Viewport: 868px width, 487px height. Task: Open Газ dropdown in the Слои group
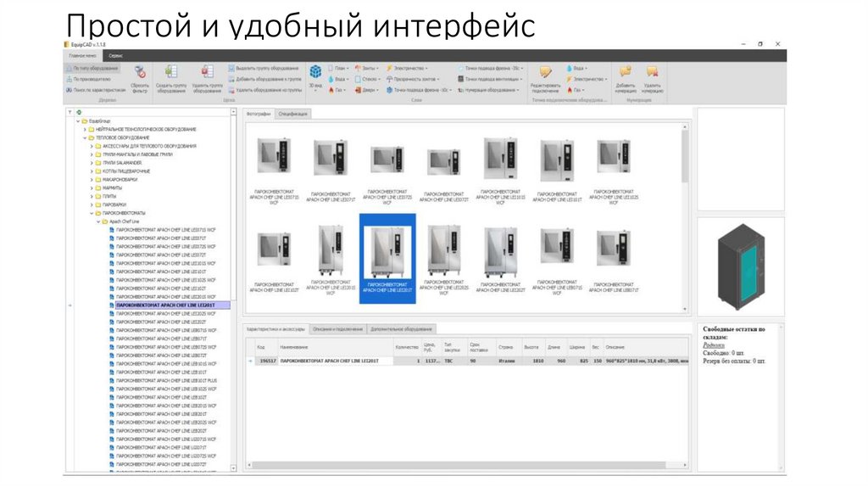click(x=337, y=90)
